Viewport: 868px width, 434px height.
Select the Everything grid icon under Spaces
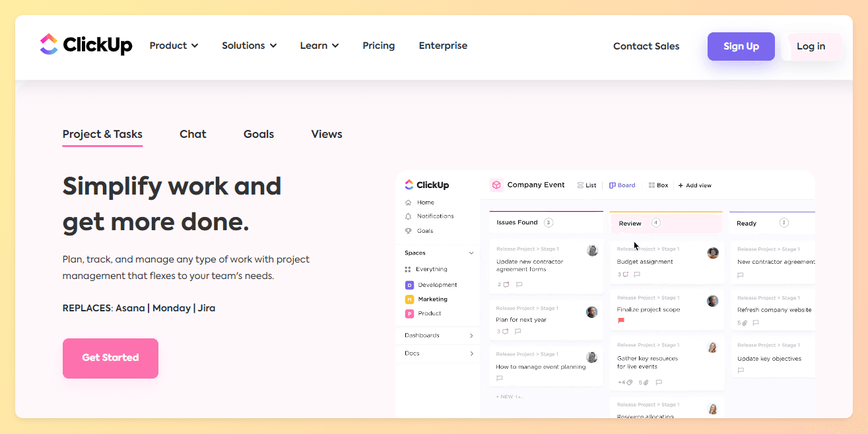(408, 269)
